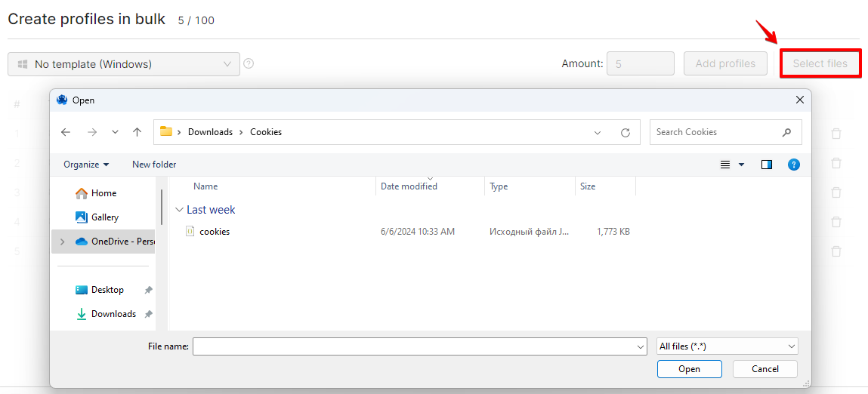Select Home in navigation pane
The width and height of the screenshot is (868, 394).
(x=103, y=193)
